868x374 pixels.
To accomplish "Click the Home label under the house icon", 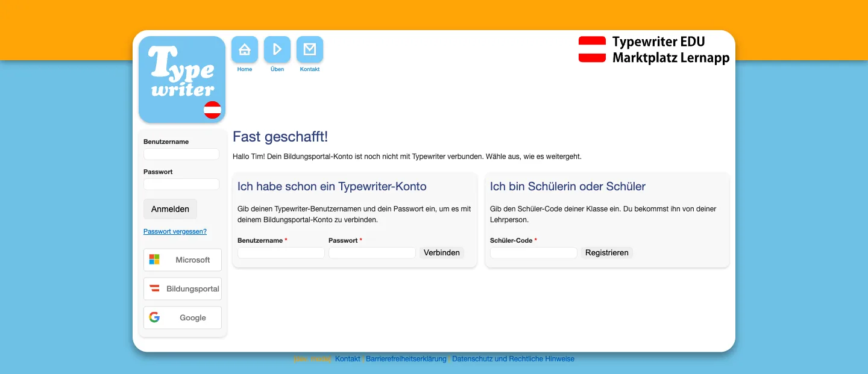I will [x=245, y=69].
